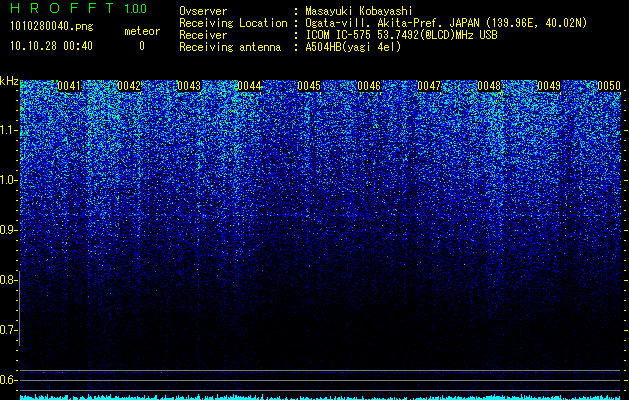Click the 0045 time marker
Viewport: 629px width, 400px height.
coord(309,86)
